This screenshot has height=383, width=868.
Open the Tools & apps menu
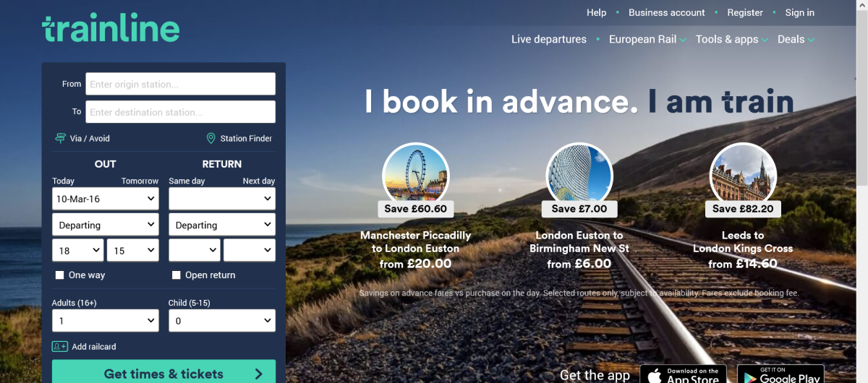point(731,40)
